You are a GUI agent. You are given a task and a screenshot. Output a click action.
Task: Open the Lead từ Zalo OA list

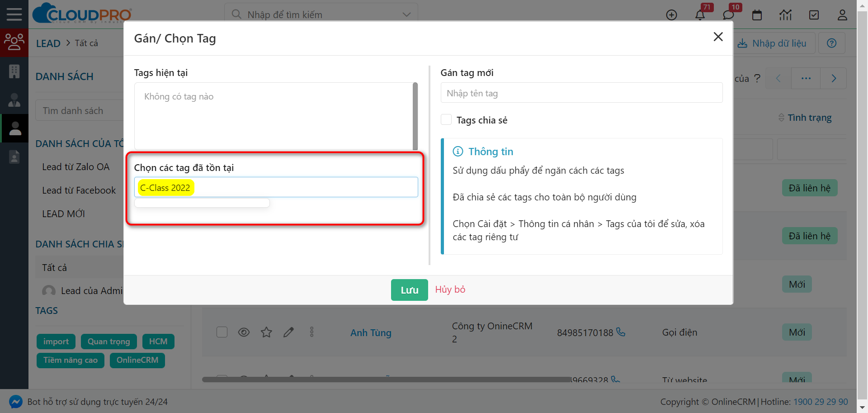[75, 167]
